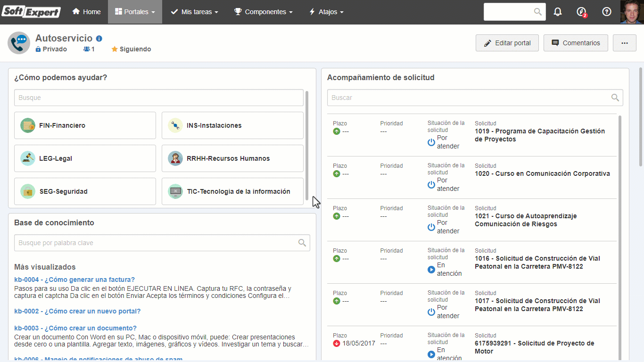The image size is (644, 362).
Task: Click the En atención play icon for 1016
Action: click(431, 270)
